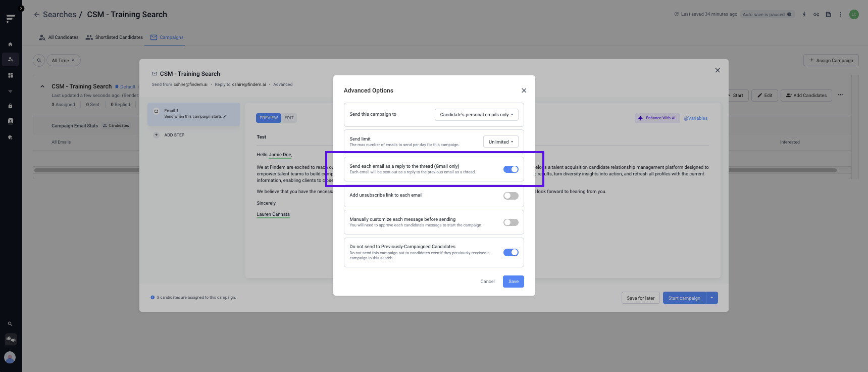Switch to Shortlisted Candidates tab

coord(114,37)
